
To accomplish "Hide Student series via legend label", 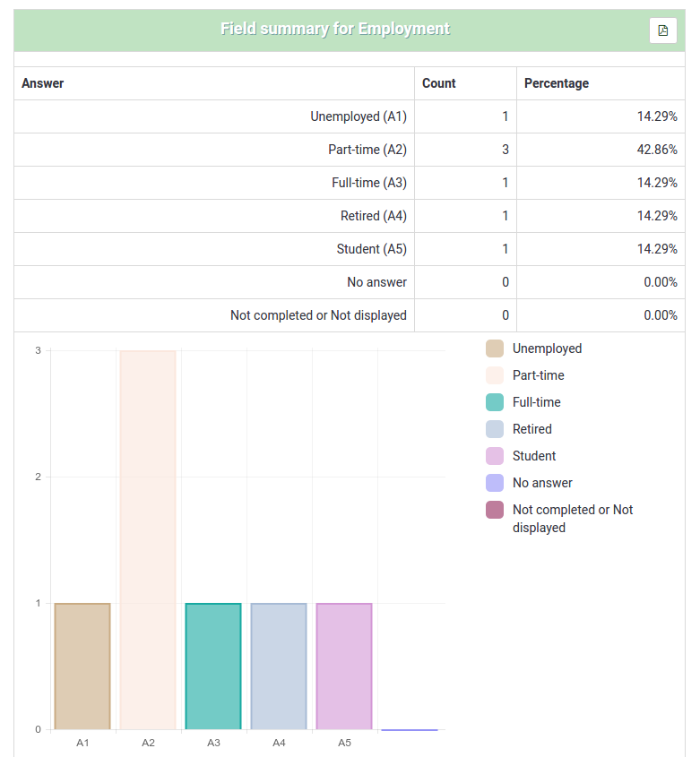I will click(x=534, y=456).
